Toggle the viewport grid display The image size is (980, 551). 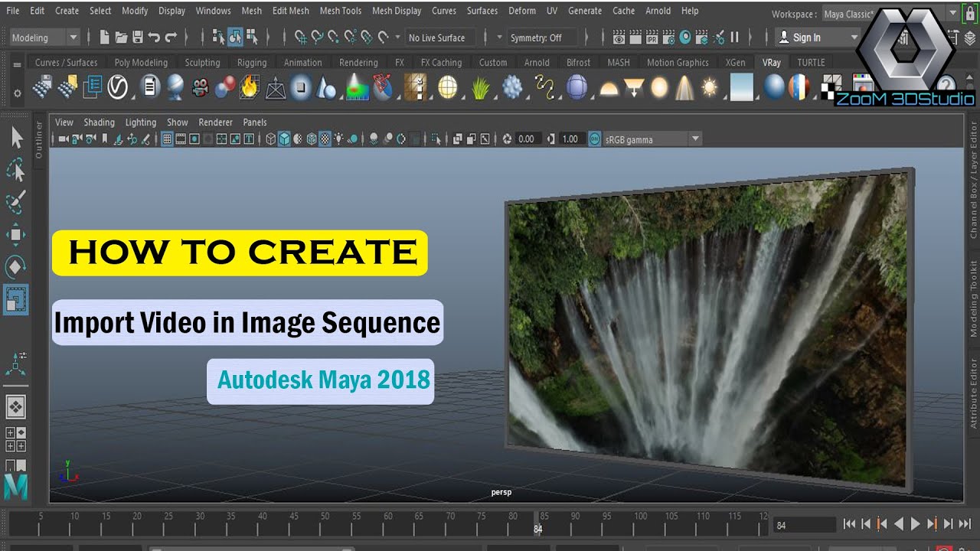pyautogui.click(x=167, y=139)
